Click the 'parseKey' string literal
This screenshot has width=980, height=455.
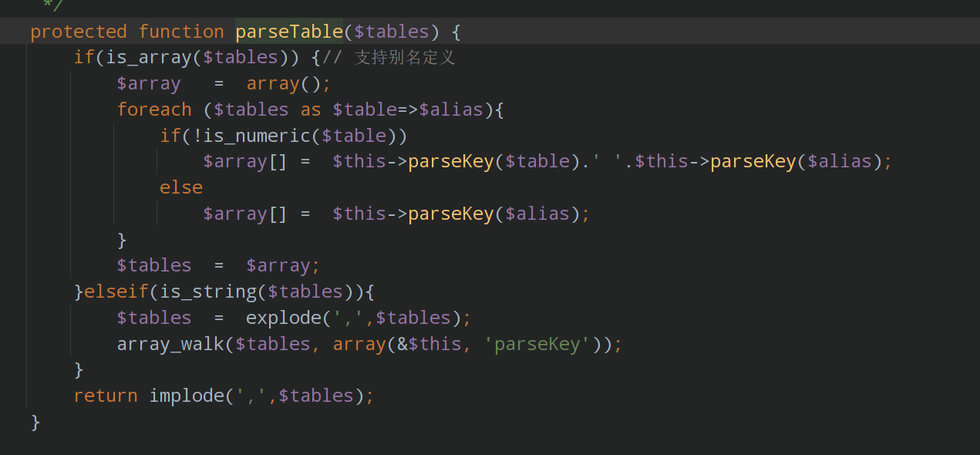click(x=537, y=344)
